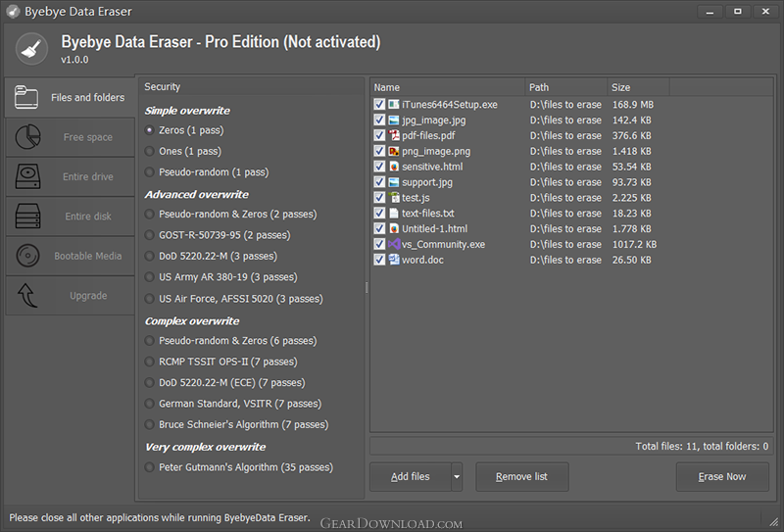Select Peter Gutmann's Algorithm (35 passes)
This screenshot has height=532, width=784.
pyautogui.click(x=149, y=467)
